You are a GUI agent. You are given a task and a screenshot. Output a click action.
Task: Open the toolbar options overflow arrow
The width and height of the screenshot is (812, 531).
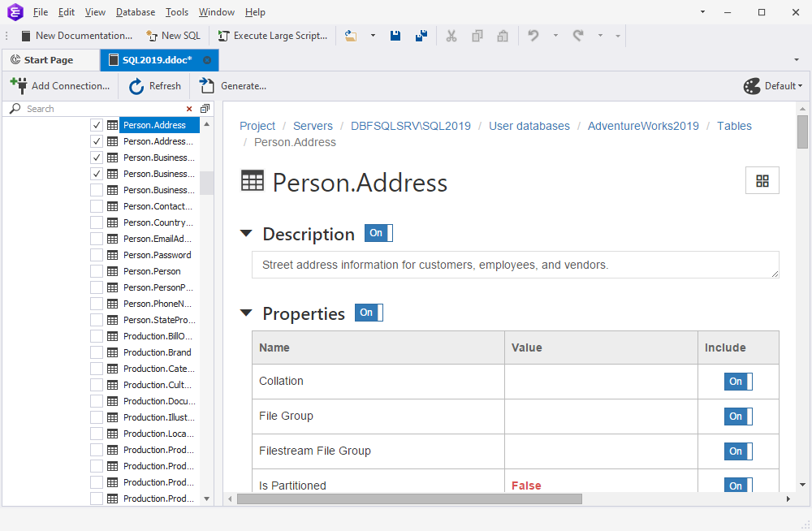pyautogui.click(x=618, y=36)
